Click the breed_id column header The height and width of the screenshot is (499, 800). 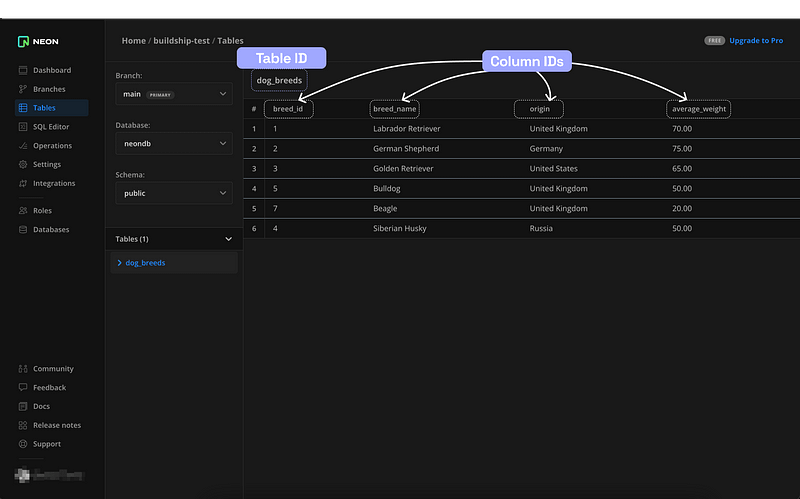[288, 109]
